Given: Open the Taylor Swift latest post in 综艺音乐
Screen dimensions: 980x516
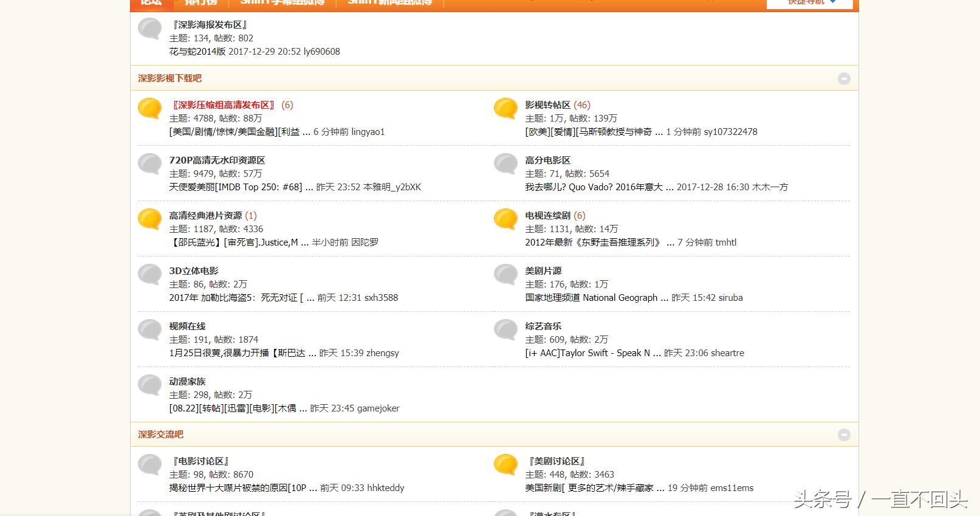Looking at the screenshot, I should pos(588,353).
